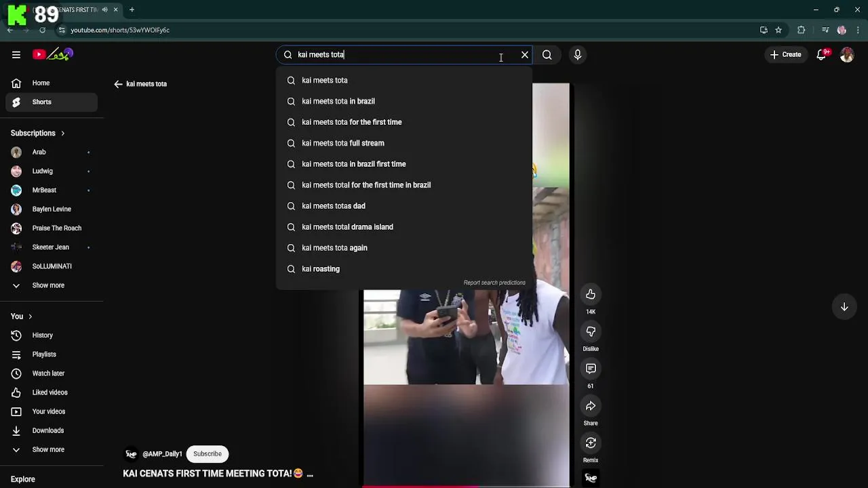
Task: Open the comments on the short
Action: tap(591, 369)
